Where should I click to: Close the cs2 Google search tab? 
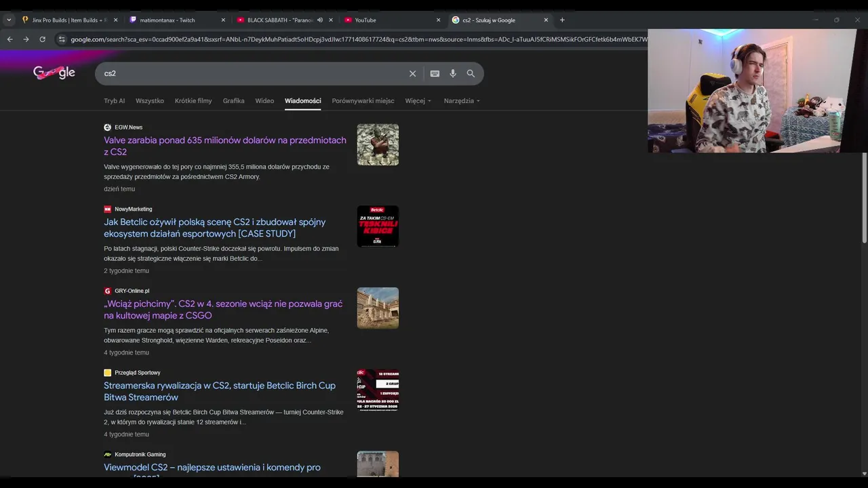click(x=546, y=20)
